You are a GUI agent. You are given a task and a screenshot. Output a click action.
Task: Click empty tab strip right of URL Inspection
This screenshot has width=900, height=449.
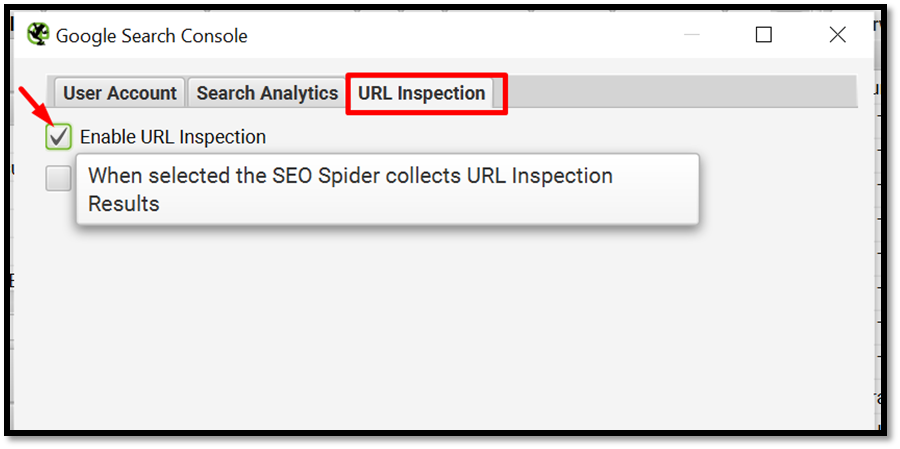(x=680, y=92)
